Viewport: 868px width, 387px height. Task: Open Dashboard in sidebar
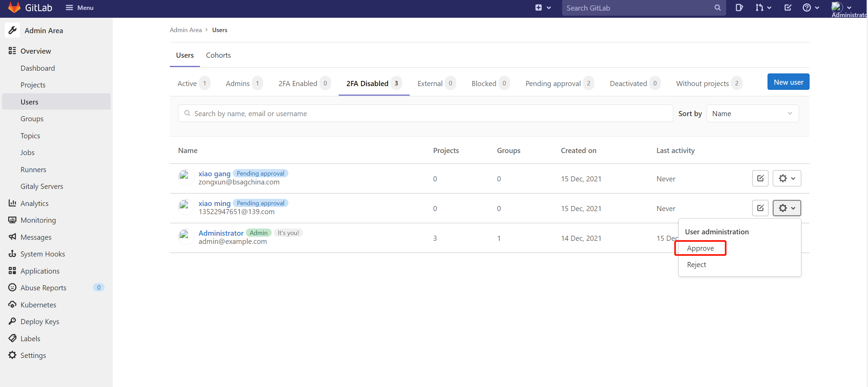[x=38, y=68]
